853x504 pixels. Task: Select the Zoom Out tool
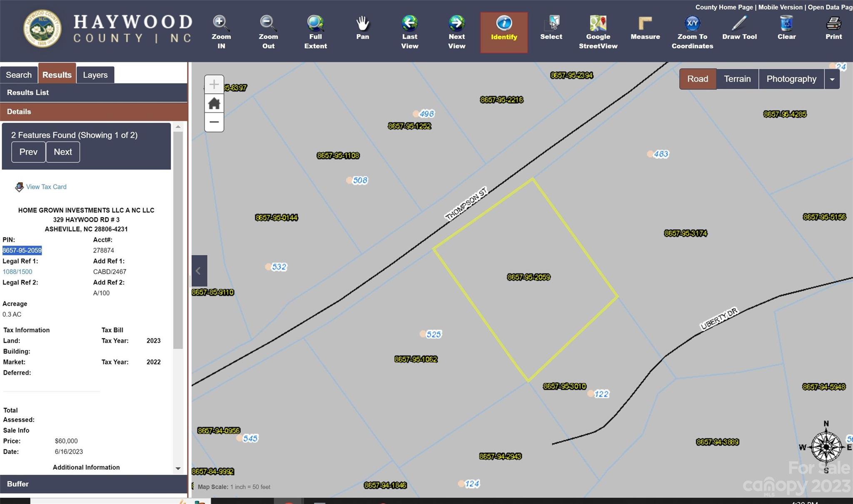[268, 32]
